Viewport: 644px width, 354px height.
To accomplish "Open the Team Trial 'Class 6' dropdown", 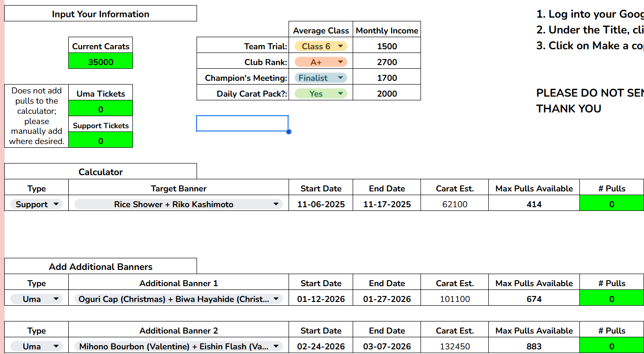I will coord(321,46).
